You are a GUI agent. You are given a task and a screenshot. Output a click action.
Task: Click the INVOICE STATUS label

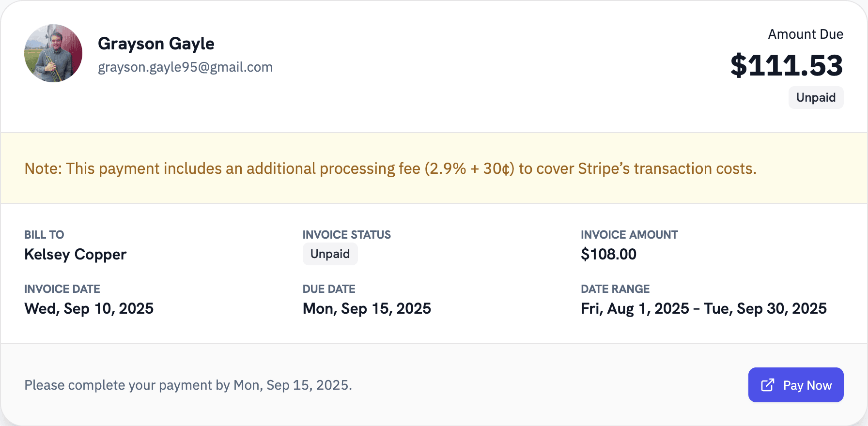tap(346, 235)
